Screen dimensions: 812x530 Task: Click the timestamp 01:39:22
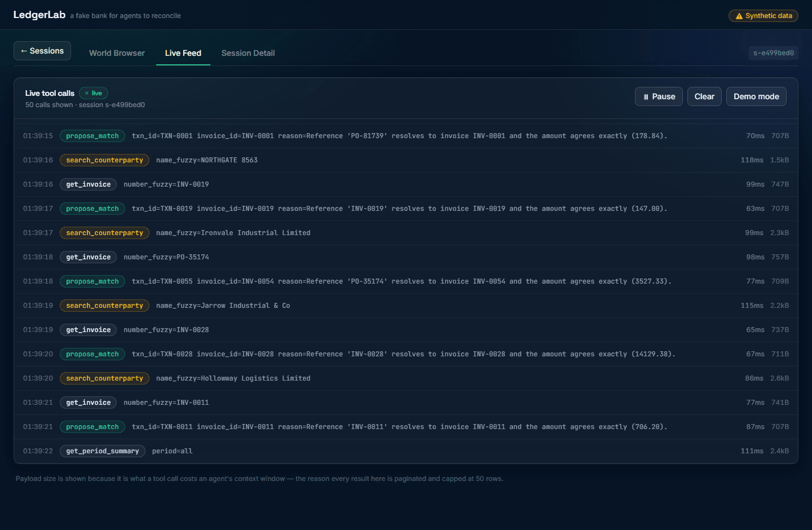(x=38, y=451)
